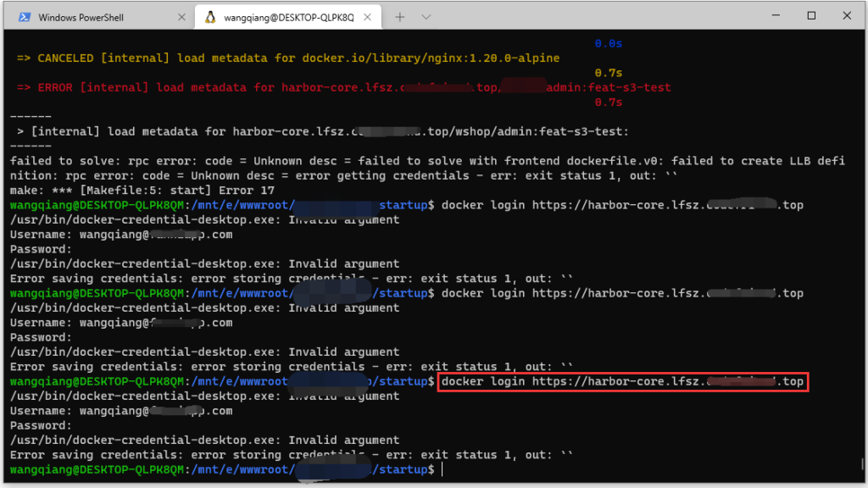
Task: Click the empty title bar area right of the tabs
Action: [x=593, y=17]
